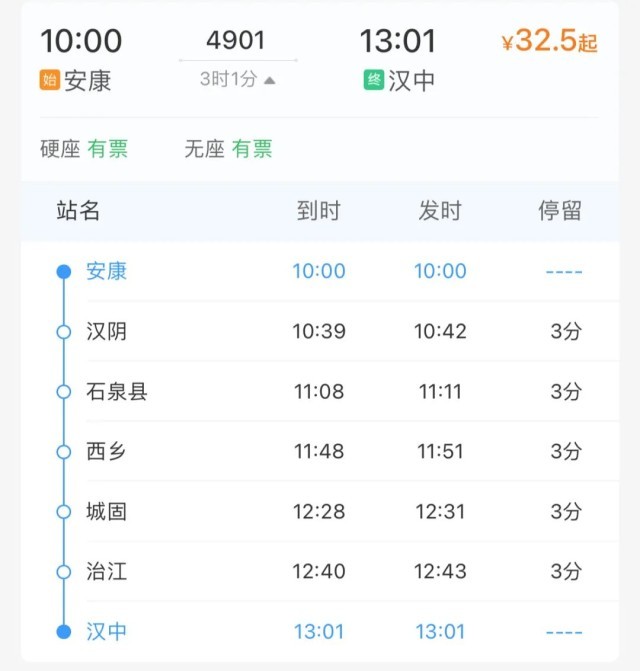
Task: Select the 石泉县 station row name
Action: (x=117, y=391)
